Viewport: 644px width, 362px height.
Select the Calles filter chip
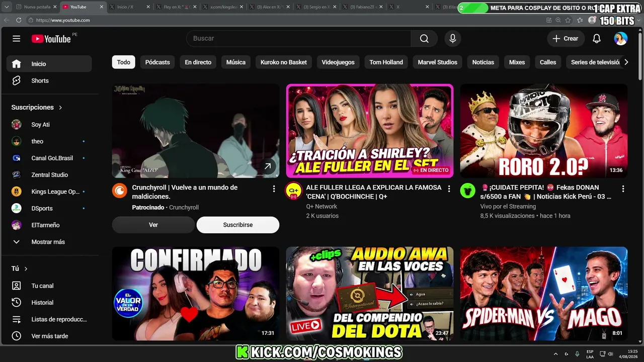[548, 62]
